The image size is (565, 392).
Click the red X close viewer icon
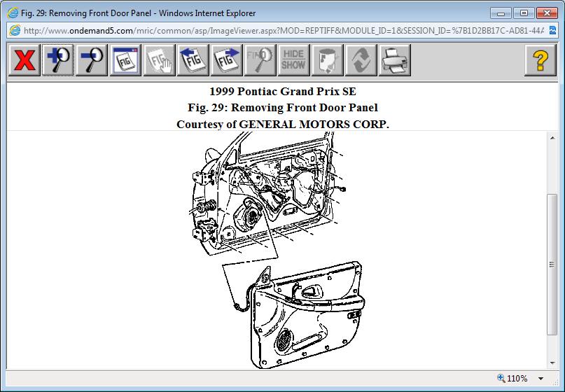tap(25, 60)
